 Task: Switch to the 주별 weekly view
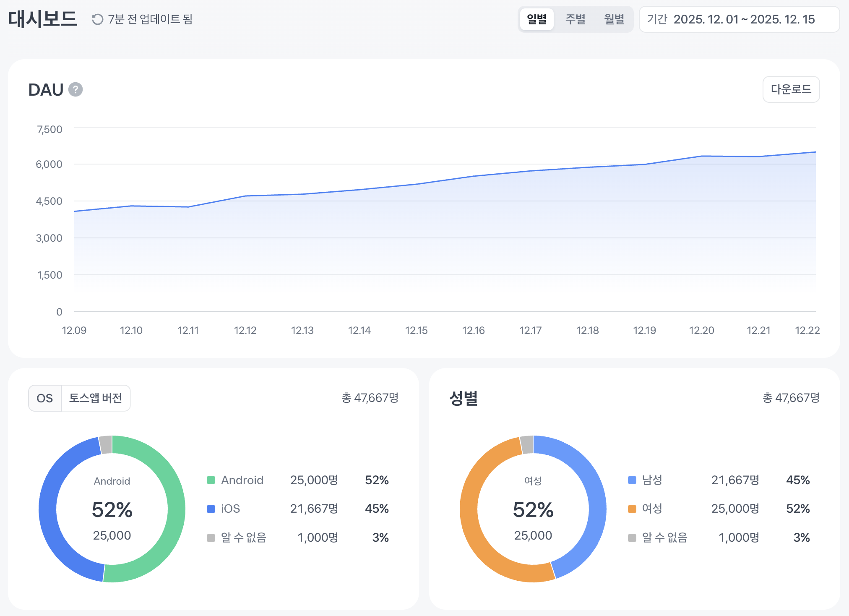[575, 19]
